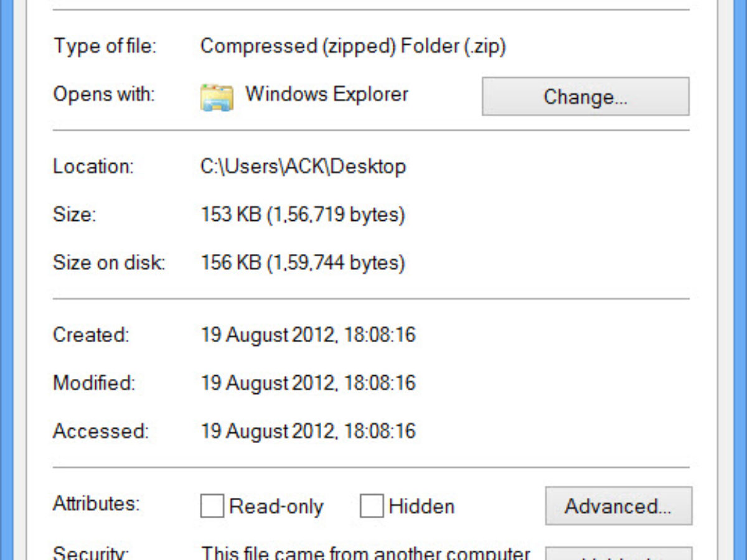This screenshot has width=747, height=560.
Task: Click the Windows Explorer folder icon
Action: coord(217,97)
